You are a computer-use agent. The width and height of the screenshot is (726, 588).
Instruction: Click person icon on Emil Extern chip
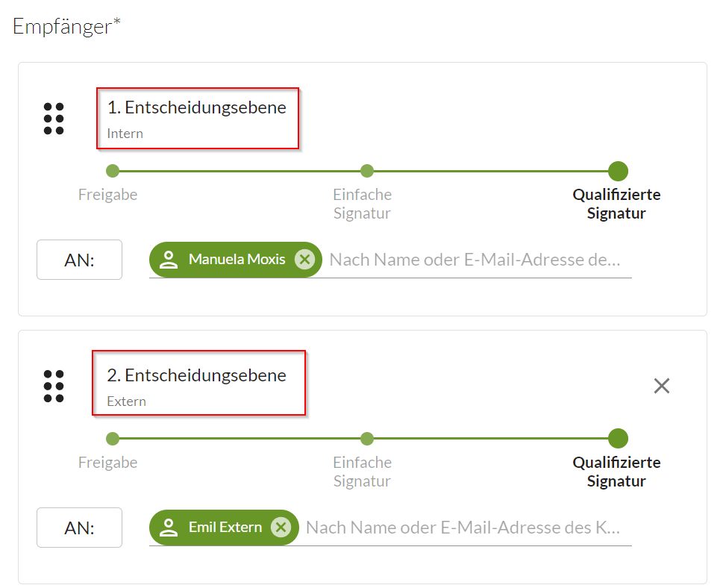coord(169,528)
